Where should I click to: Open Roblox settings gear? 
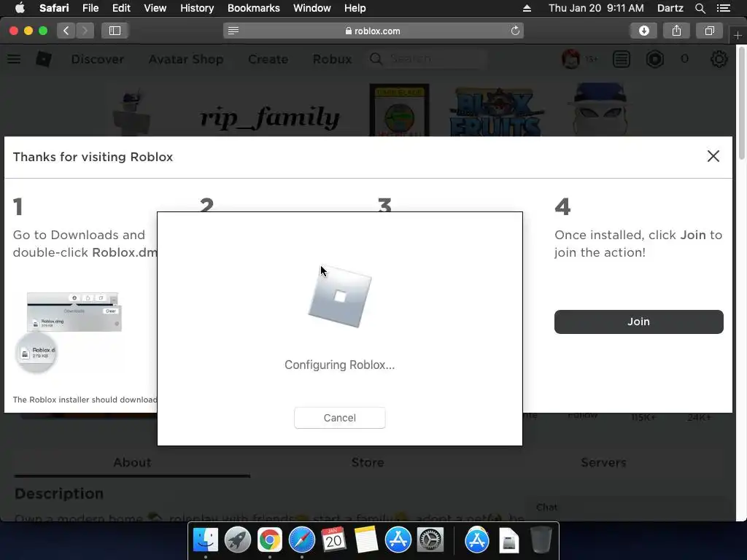(719, 59)
